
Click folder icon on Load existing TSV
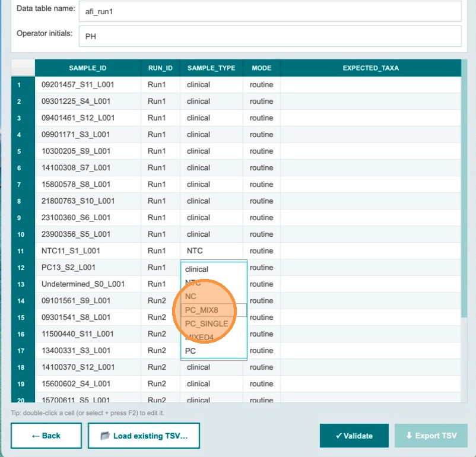click(x=105, y=436)
